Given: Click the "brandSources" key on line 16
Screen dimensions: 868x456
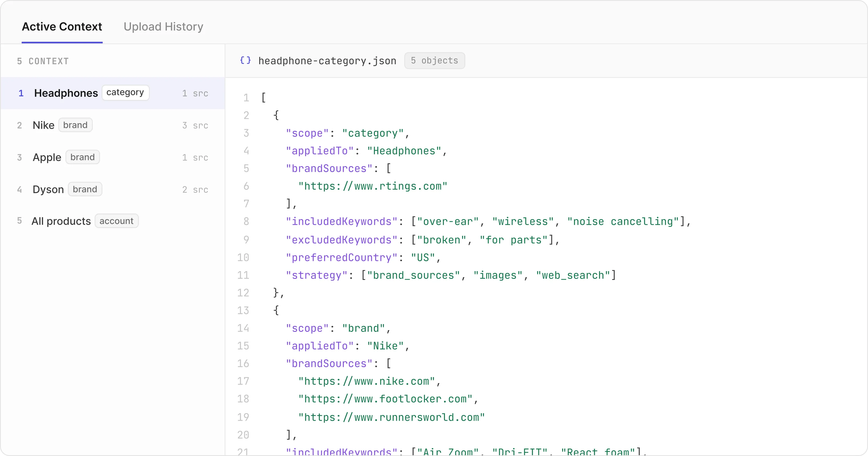Looking at the screenshot, I should pos(329,364).
